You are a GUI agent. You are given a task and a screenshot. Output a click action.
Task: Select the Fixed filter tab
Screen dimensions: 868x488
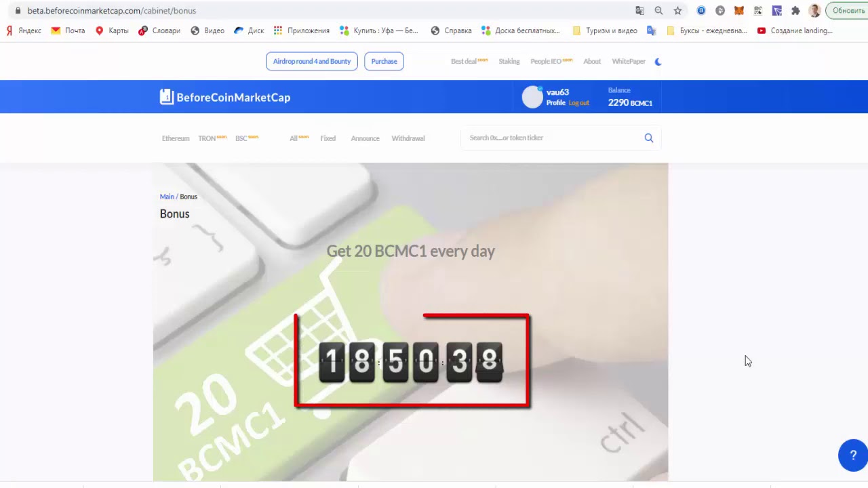(328, 138)
